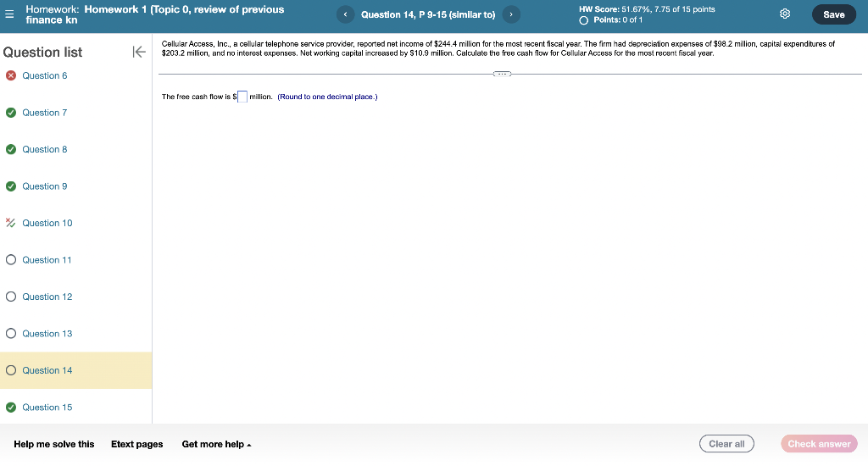Click the Homework 1 title text
The width and height of the screenshot is (868, 466).
(154, 14)
